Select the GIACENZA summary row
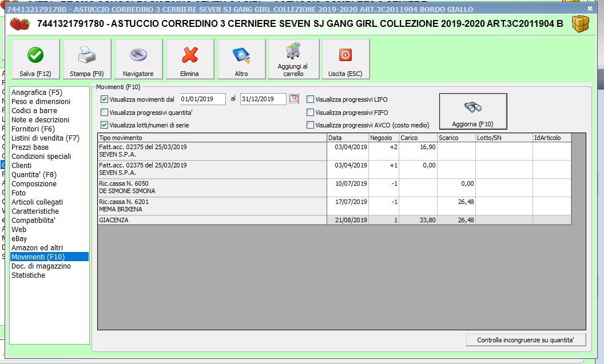 point(335,220)
